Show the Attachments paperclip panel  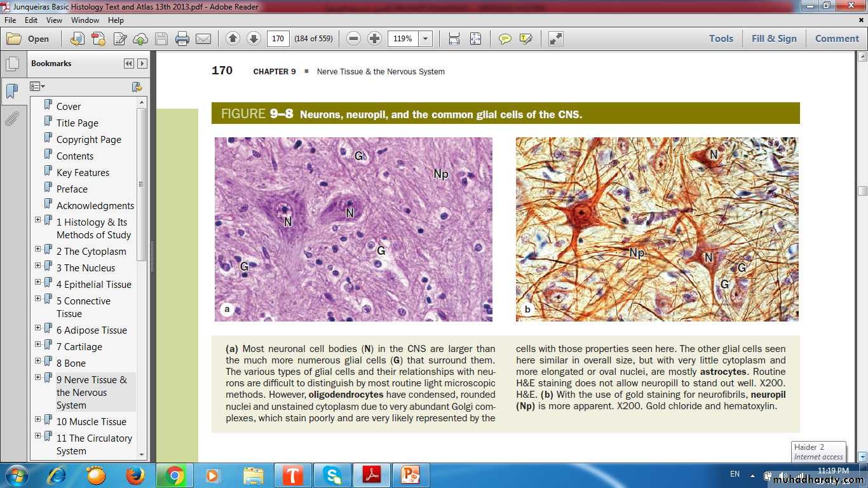coord(11,119)
